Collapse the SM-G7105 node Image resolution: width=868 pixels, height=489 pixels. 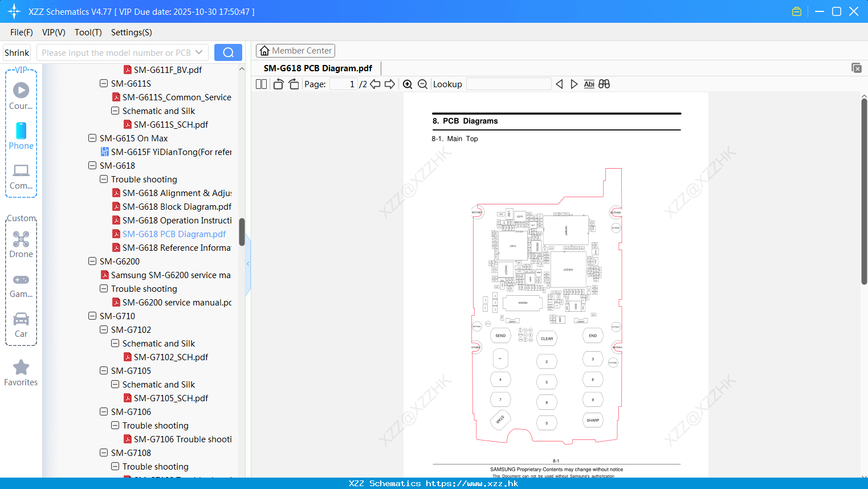(x=104, y=370)
